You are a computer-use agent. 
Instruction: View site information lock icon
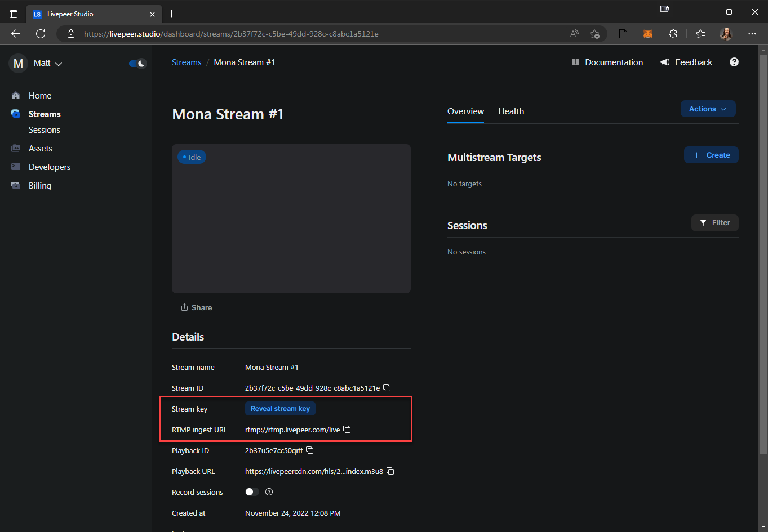(x=71, y=34)
